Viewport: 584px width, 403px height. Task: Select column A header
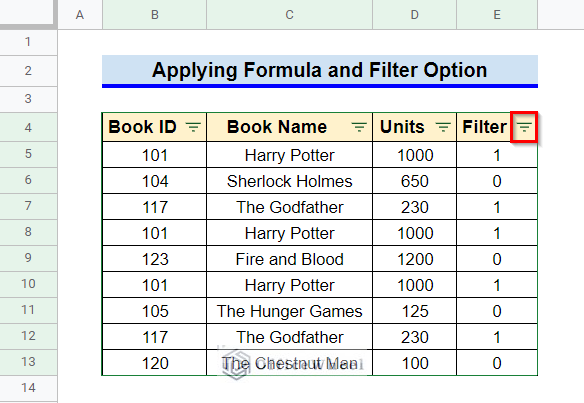point(80,15)
